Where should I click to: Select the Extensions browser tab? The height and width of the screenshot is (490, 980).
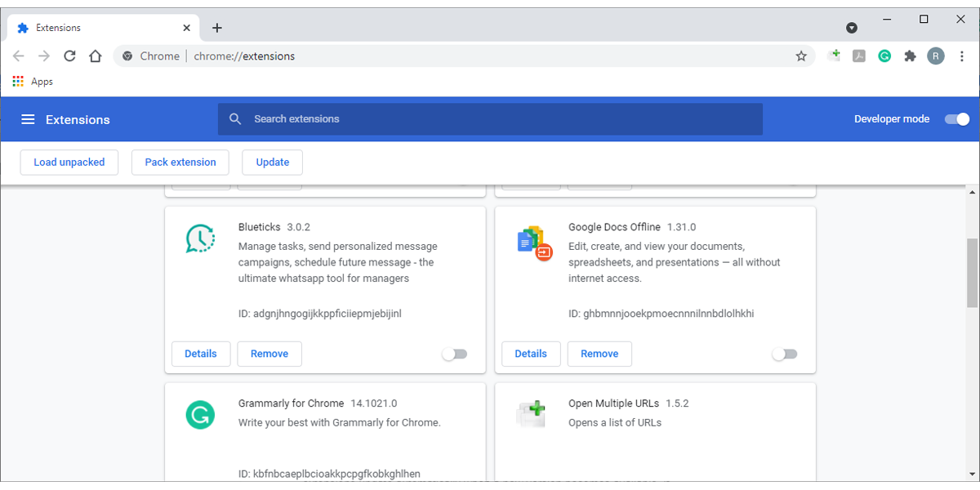click(x=104, y=28)
